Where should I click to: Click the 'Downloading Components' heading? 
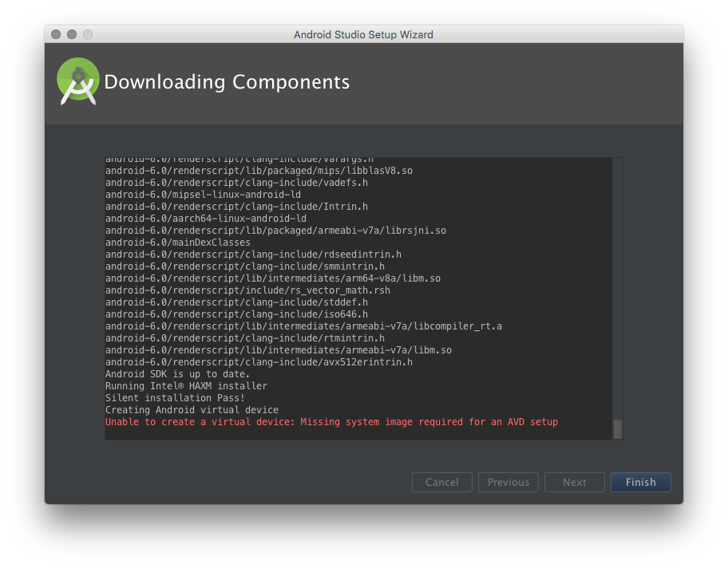(x=227, y=81)
